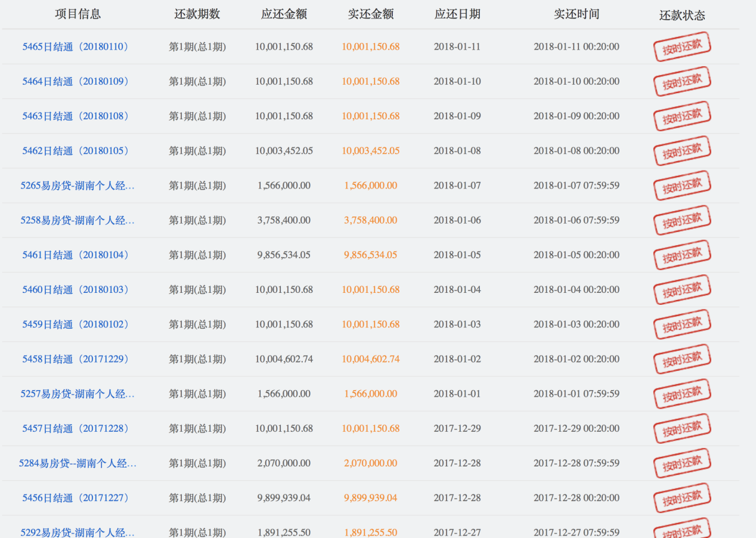Open the 5258易房贷-湖南个人经 link
The height and width of the screenshot is (538, 756).
[x=75, y=220]
